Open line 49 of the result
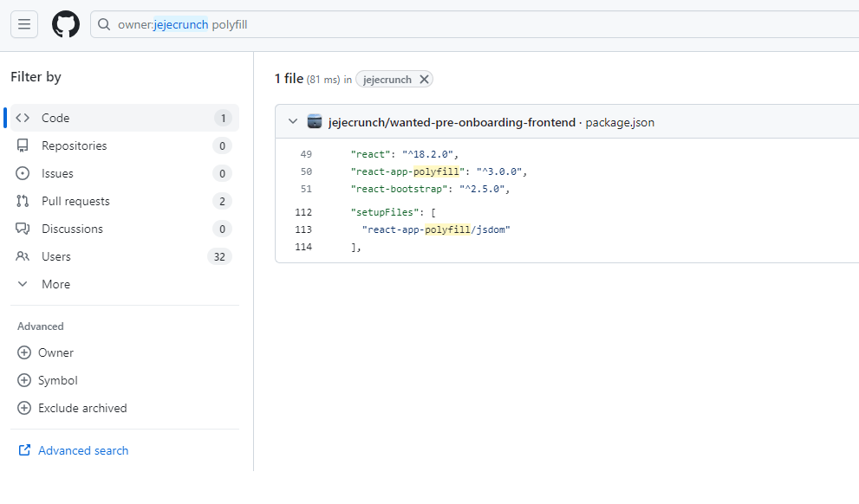Image resolution: width=859 pixels, height=504 pixels. point(306,154)
